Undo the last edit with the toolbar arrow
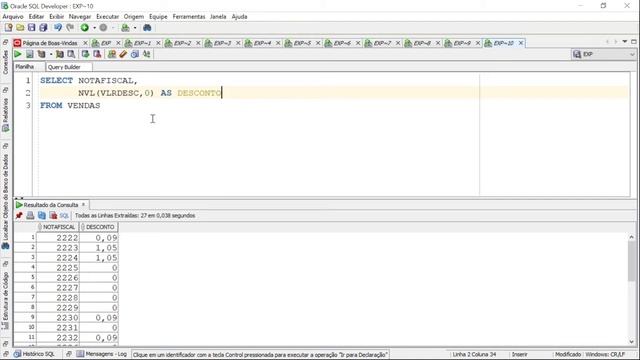The image size is (640, 360). (58, 28)
